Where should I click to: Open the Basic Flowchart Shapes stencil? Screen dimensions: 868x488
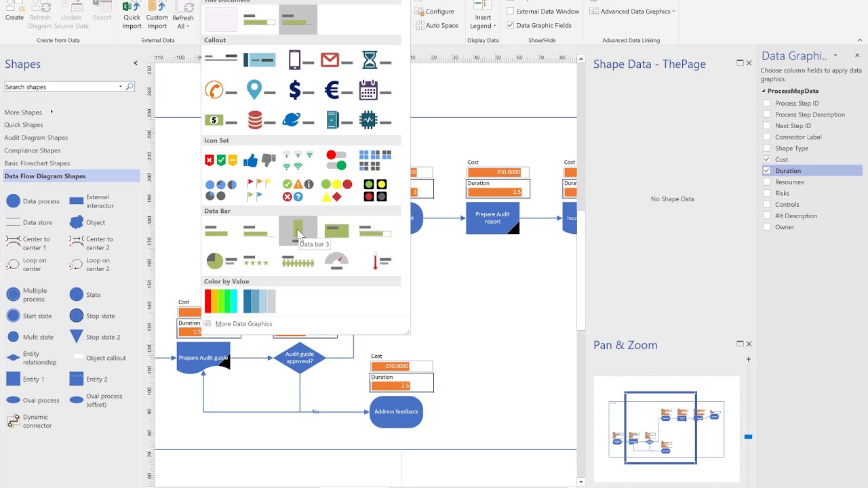(x=37, y=163)
